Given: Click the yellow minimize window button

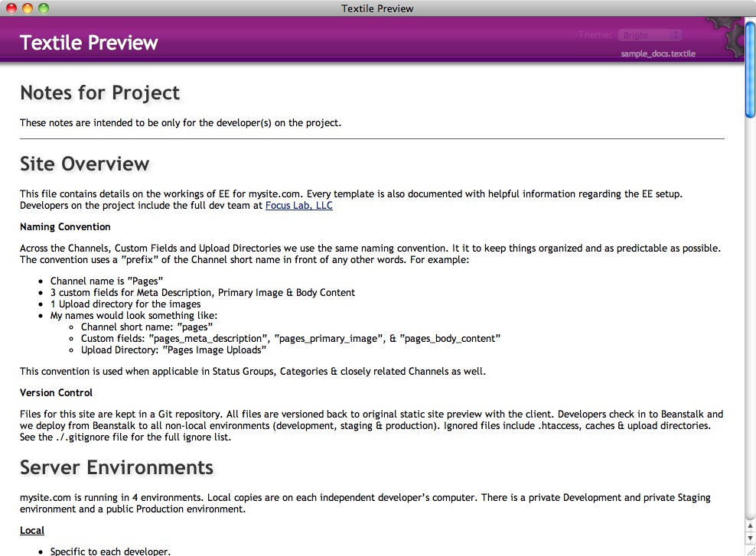Looking at the screenshot, I should (x=28, y=8).
